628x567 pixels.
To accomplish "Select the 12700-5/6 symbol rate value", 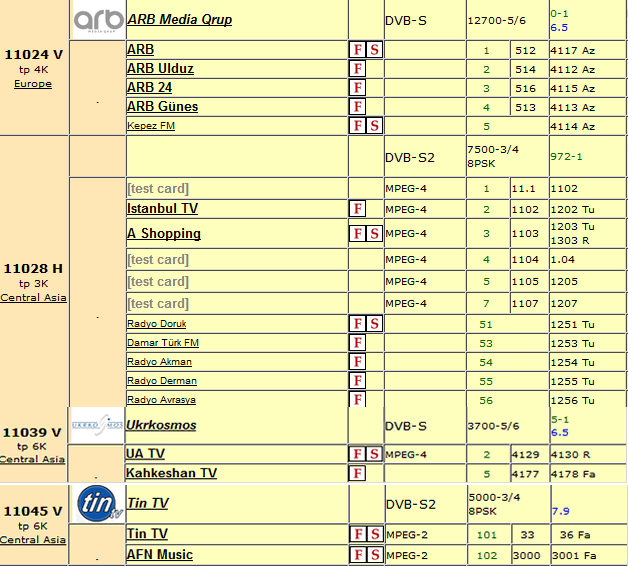I will (497, 21).
